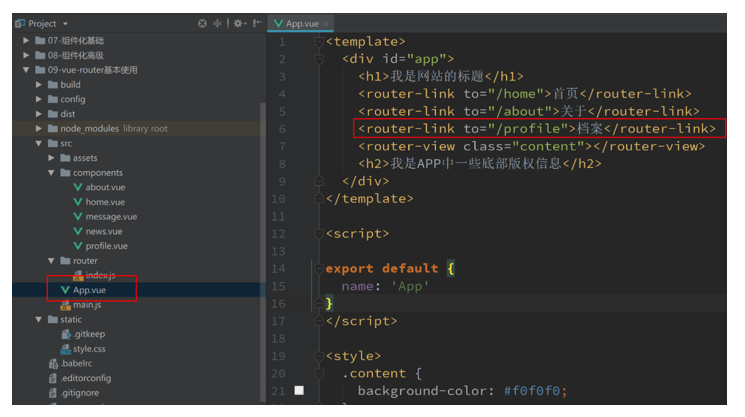Open main.js file in the src folder

[x=87, y=305]
